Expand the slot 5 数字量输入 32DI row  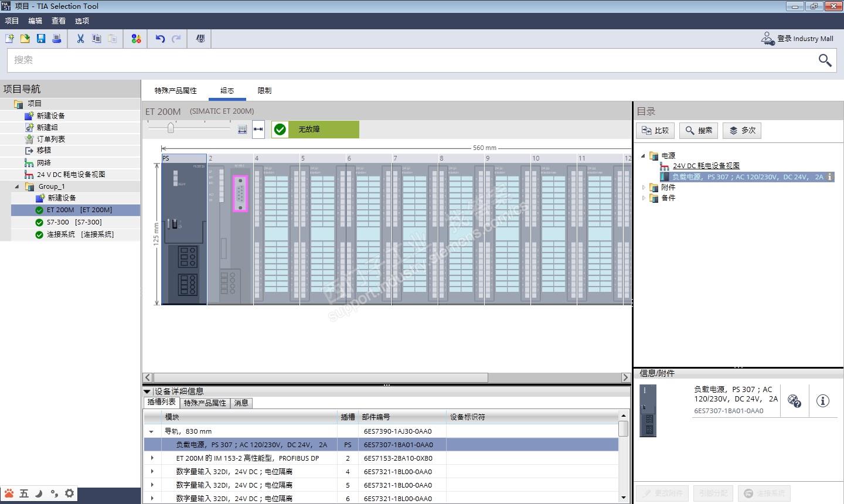click(152, 485)
